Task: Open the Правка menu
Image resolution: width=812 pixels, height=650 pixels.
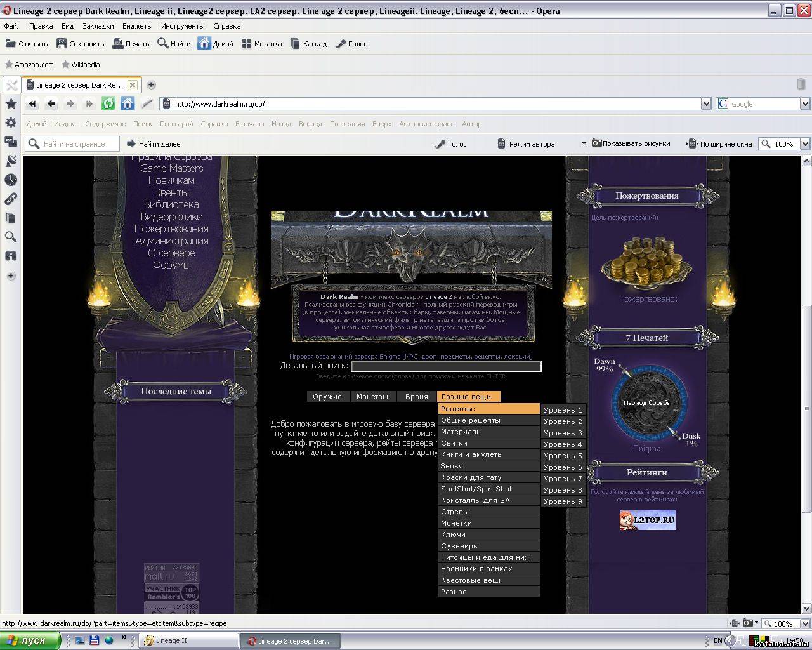Action: (41, 26)
